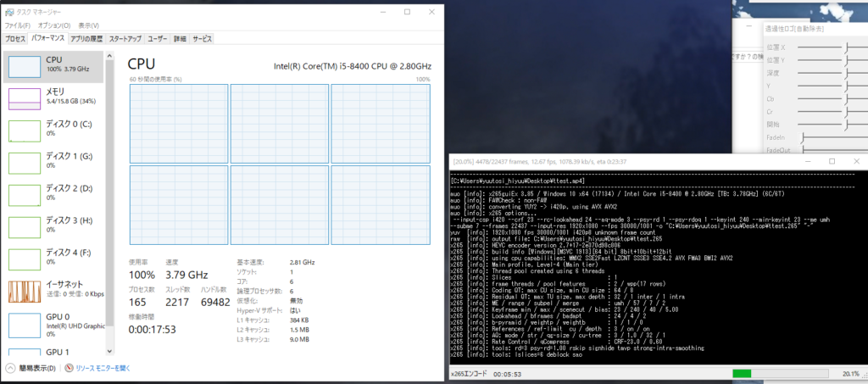The image size is (868, 384).
Task: Open the スタートアップ tab
Action: pos(125,39)
